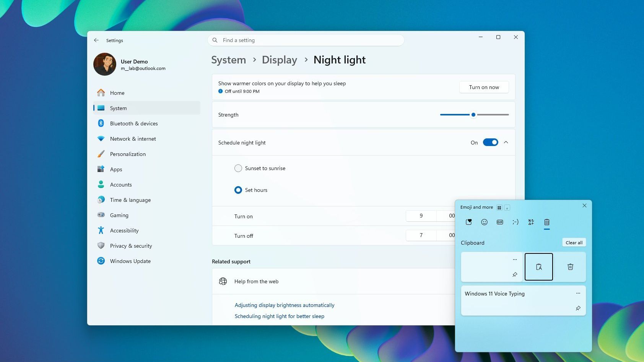This screenshot has height=362, width=644.
Task: Open Privacy & security settings
Action: (147, 246)
